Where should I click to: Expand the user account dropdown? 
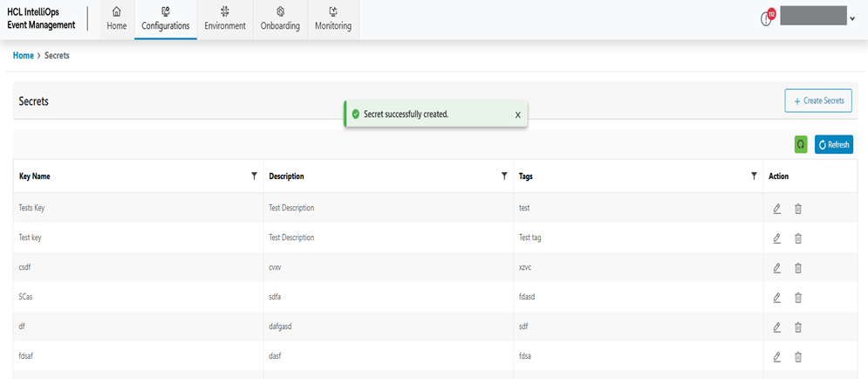tap(851, 18)
